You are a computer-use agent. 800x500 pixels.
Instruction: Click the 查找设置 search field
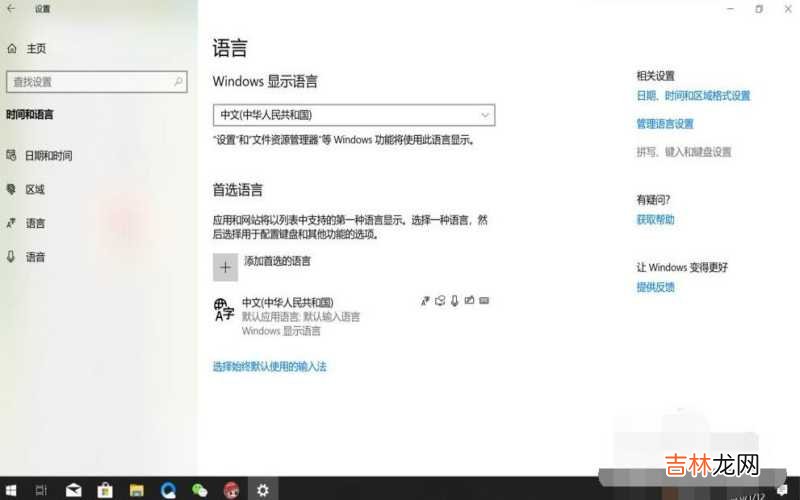[x=88, y=81]
